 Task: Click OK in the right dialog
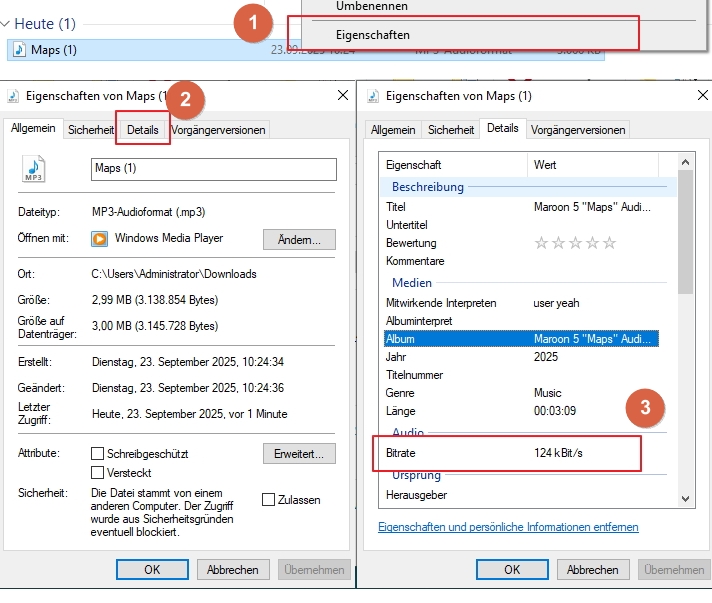(x=512, y=569)
